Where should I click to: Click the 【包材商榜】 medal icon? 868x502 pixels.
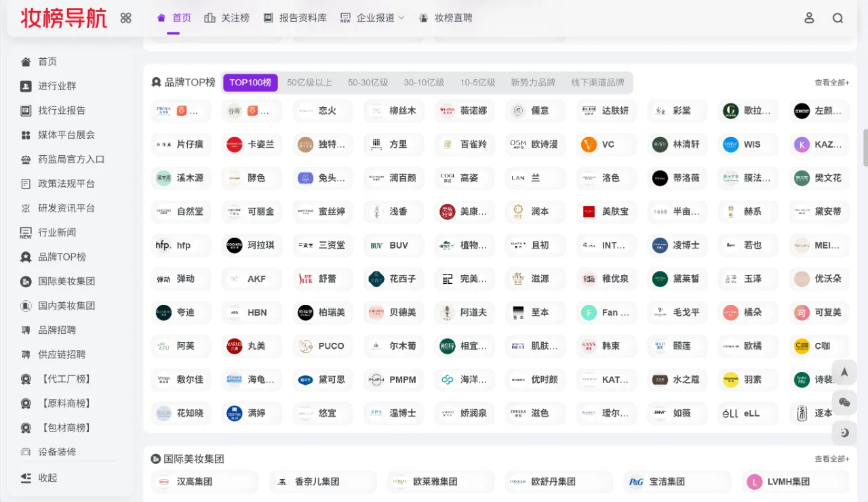(x=26, y=427)
